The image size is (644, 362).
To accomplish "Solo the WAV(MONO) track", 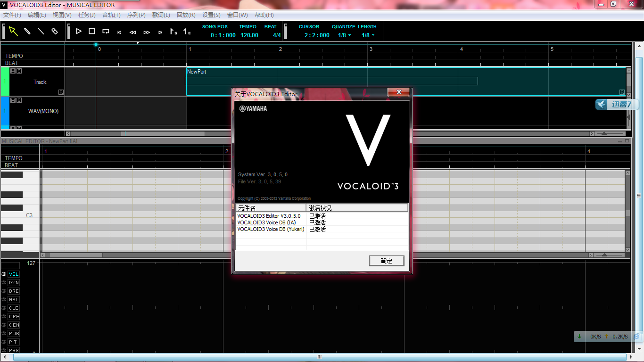I will pos(19,100).
